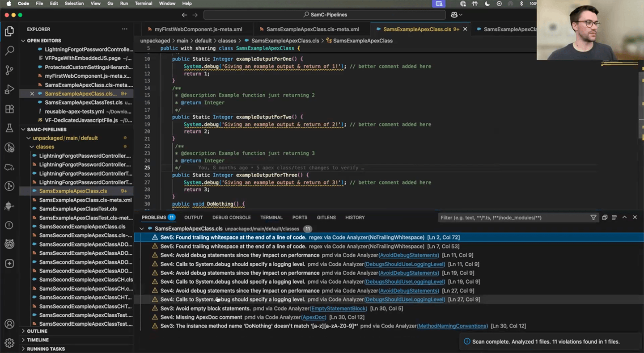Click the funnel filter icon in Problems toolbar
Image resolution: width=644 pixels, height=353 pixels.
(x=593, y=218)
